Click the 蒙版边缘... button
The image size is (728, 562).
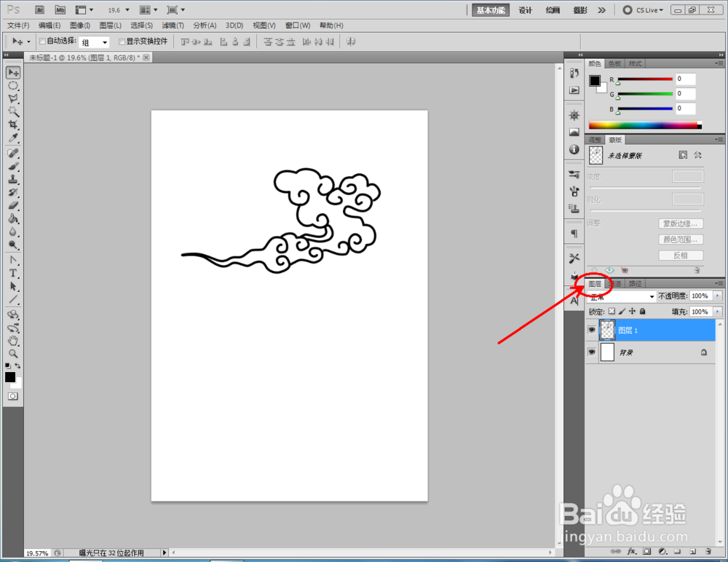click(681, 224)
